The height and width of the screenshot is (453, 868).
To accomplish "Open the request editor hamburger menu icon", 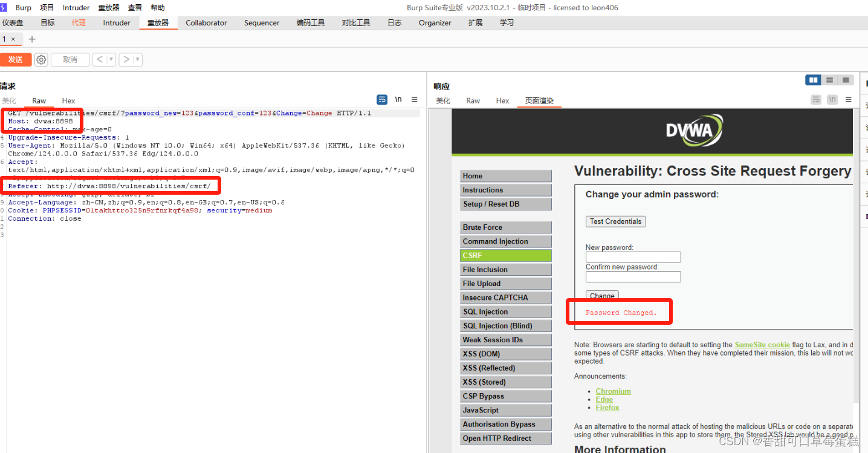I will 413,100.
